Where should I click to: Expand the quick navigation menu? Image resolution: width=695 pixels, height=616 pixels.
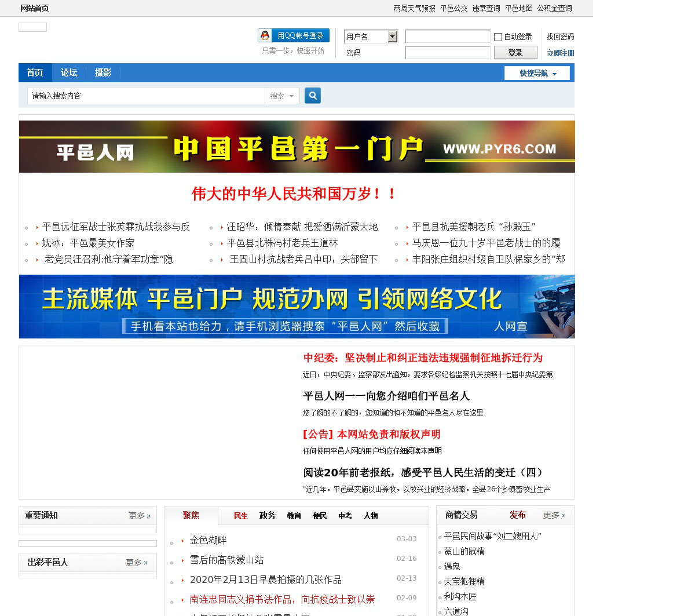[x=537, y=73]
